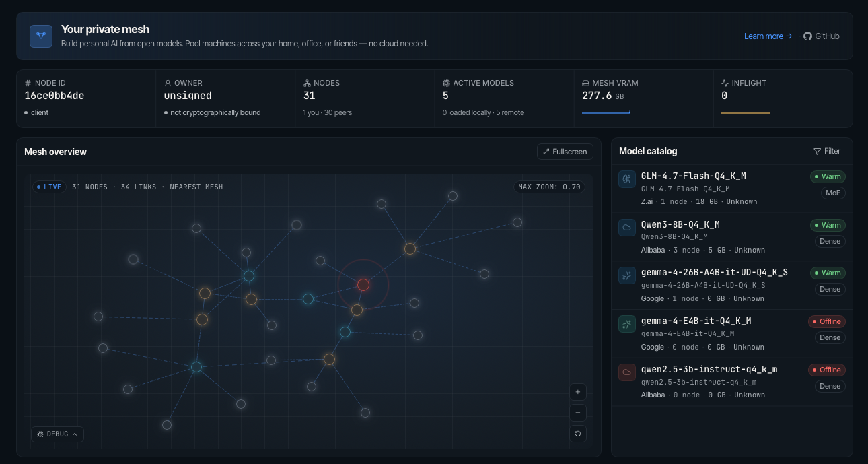
Task: Click the owner value "unsigned"
Action: pos(188,96)
